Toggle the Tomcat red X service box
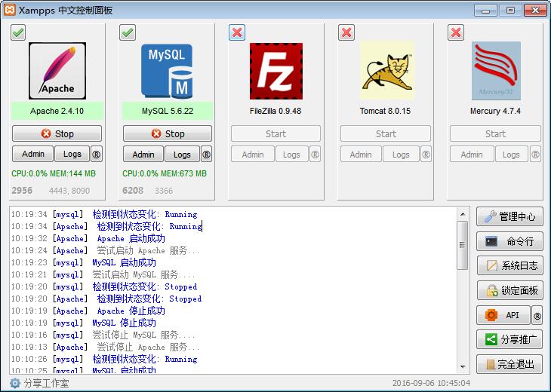Screen dimensions: 551x392 (x=346, y=33)
